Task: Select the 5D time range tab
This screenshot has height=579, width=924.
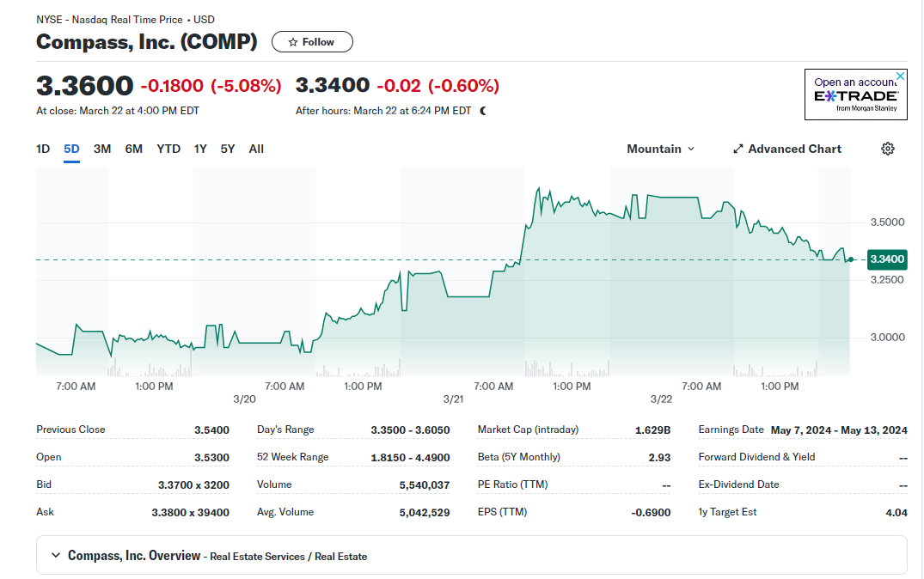Action: tap(71, 149)
